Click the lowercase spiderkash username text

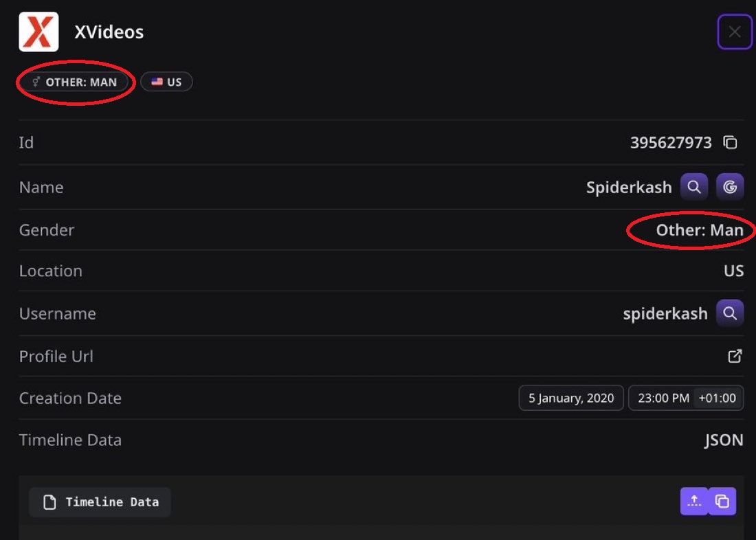click(665, 314)
